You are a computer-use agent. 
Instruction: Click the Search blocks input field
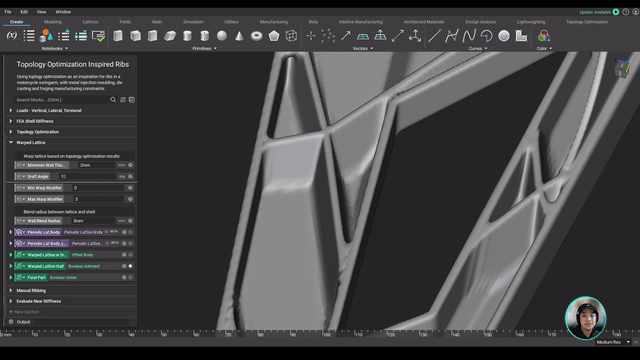pyautogui.click(x=62, y=100)
